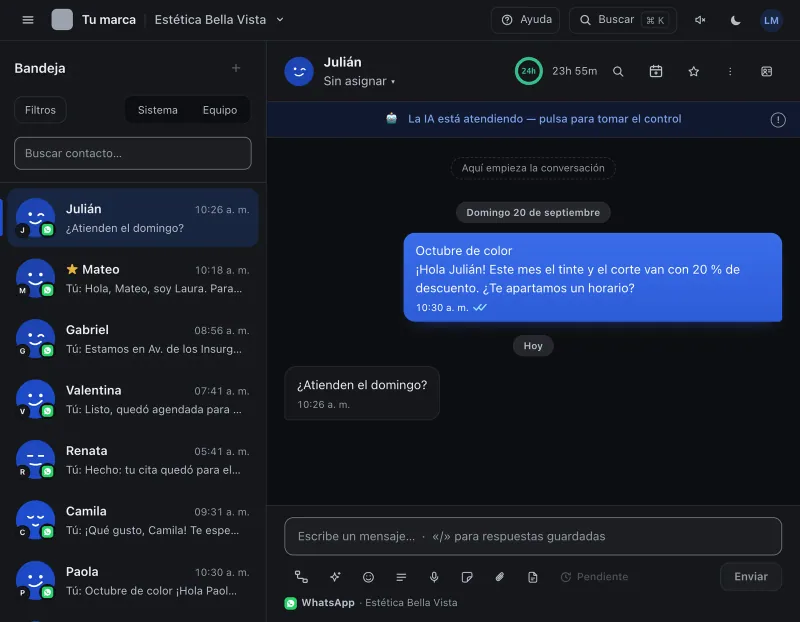Open the Sin asignar assignment dropdown

tap(359, 81)
